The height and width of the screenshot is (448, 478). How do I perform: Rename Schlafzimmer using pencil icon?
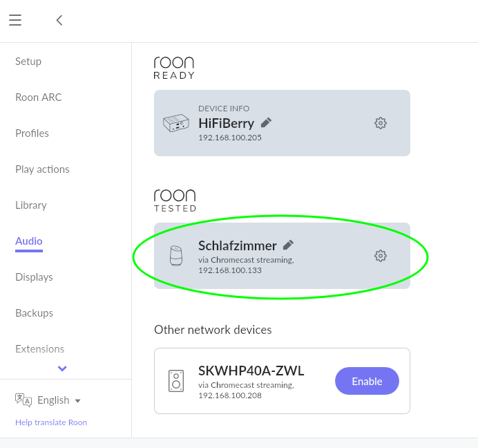pos(288,245)
